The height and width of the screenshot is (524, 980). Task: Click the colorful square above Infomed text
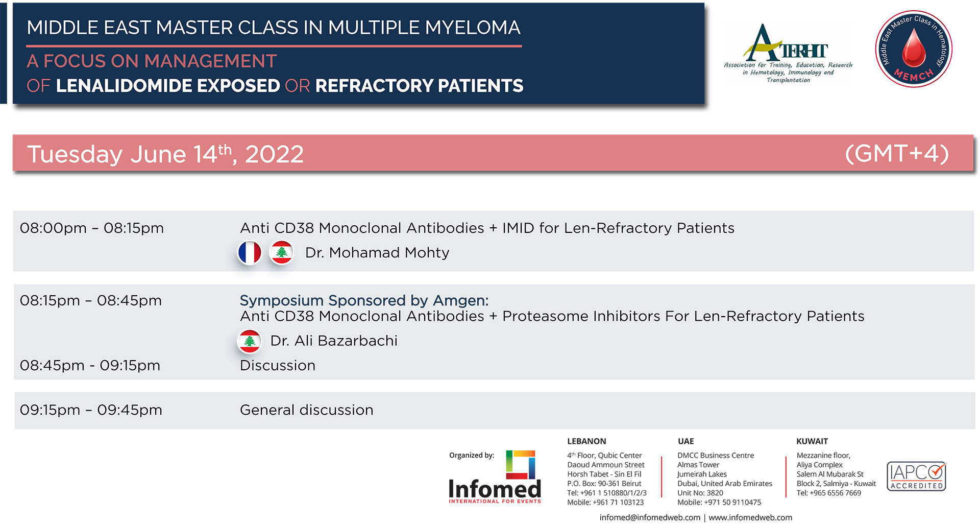(x=521, y=464)
